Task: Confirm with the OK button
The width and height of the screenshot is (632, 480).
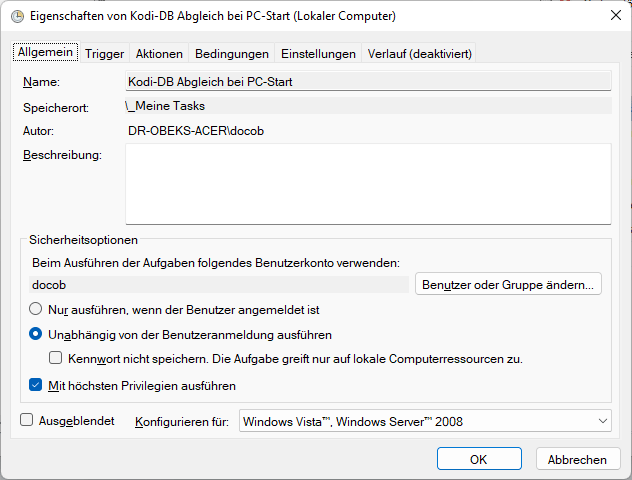Action: 479,459
